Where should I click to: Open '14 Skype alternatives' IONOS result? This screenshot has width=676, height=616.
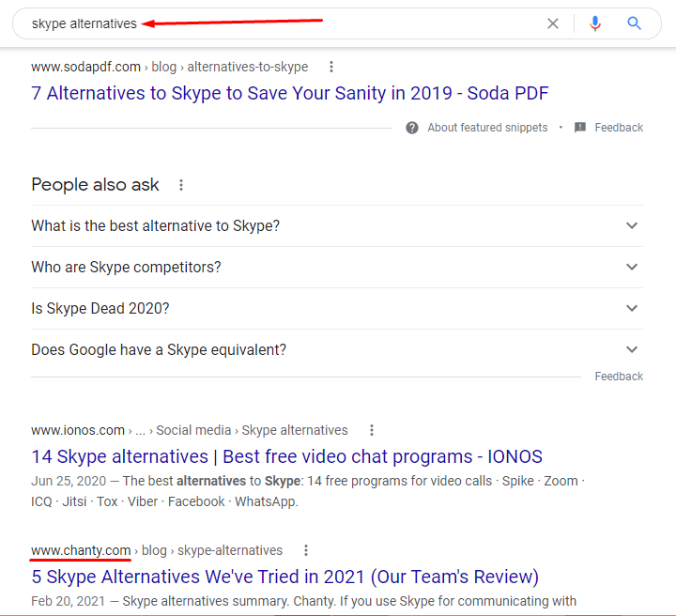click(x=286, y=456)
